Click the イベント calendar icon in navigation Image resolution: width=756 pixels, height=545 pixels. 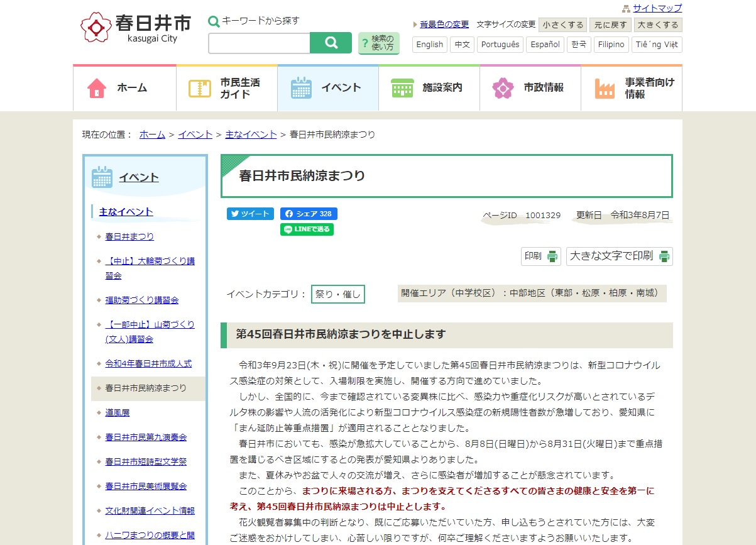(x=302, y=88)
